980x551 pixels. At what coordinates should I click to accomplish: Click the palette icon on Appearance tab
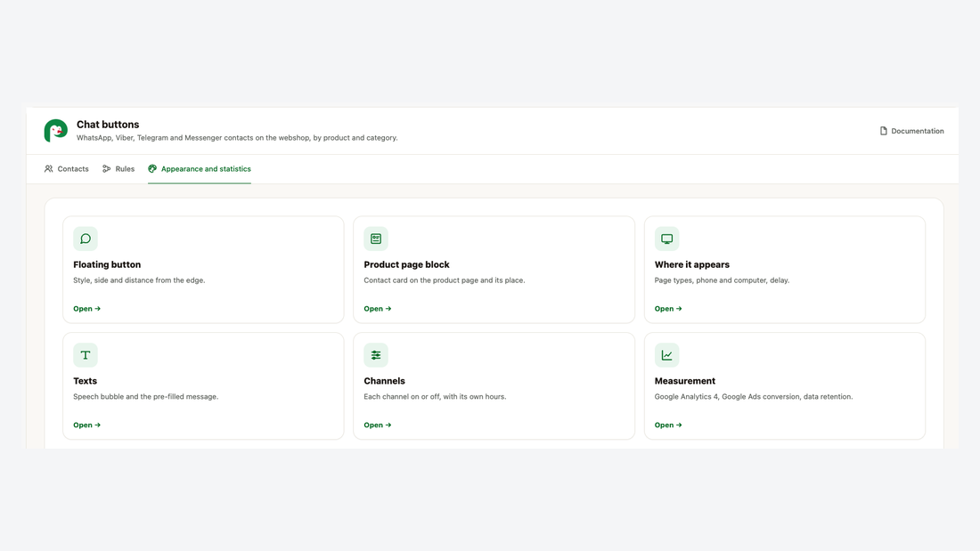(152, 168)
